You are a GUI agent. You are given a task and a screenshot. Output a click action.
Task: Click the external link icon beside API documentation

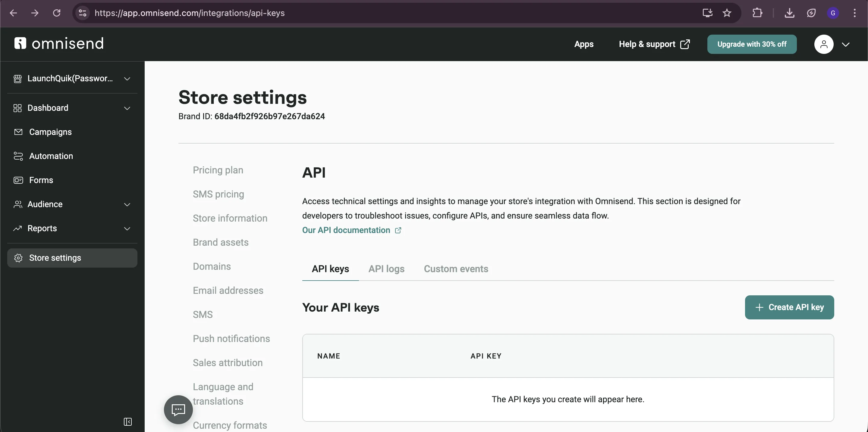coord(398,230)
